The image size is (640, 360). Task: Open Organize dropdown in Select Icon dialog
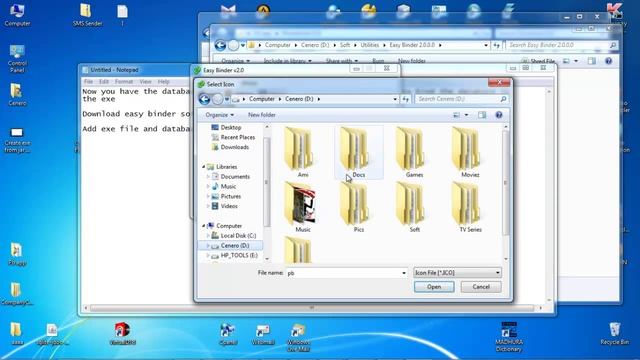point(220,115)
